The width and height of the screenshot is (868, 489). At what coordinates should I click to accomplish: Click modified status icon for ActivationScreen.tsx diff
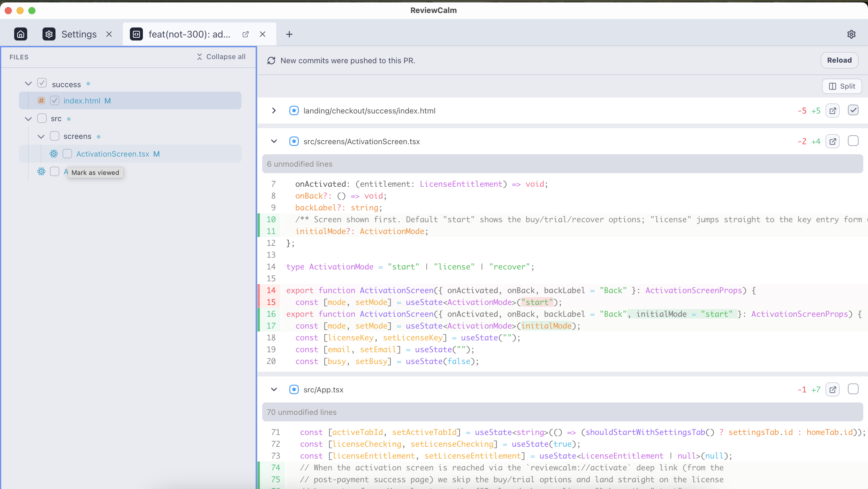coord(294,141)
